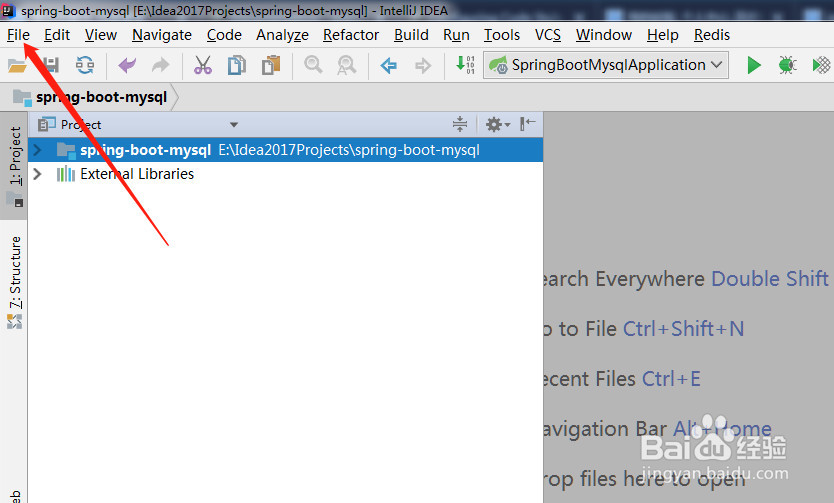834x503 pixels.
Task: Click the Back navigation arrow
Action: point(389,65)
